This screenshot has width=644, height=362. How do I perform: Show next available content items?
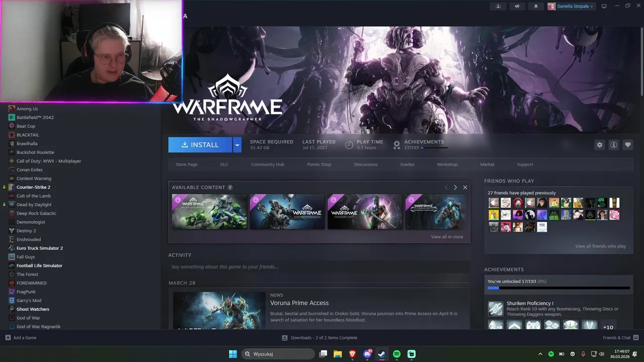pos(455,188)
